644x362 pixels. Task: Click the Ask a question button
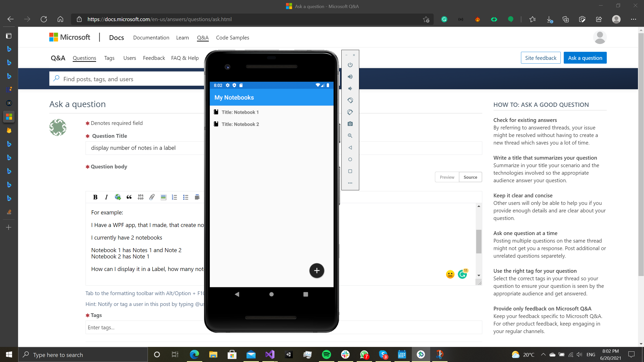point(585,58)
